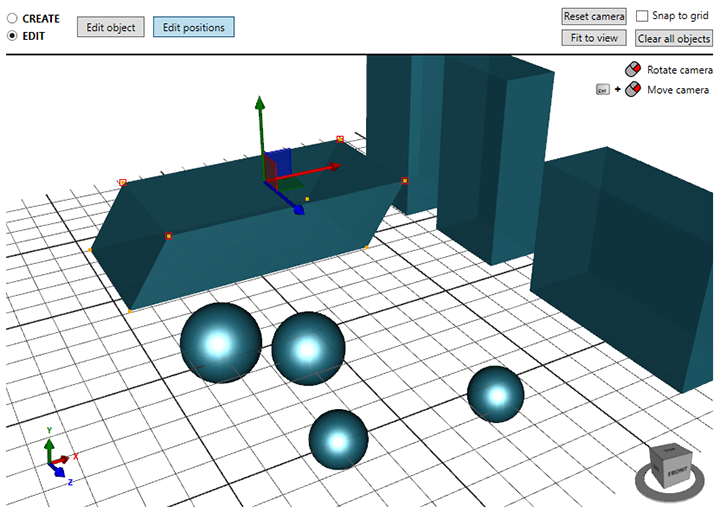Screen dimensions: 720x513
Task: Select the leftmost large sphere
Action: pos(221,343)
